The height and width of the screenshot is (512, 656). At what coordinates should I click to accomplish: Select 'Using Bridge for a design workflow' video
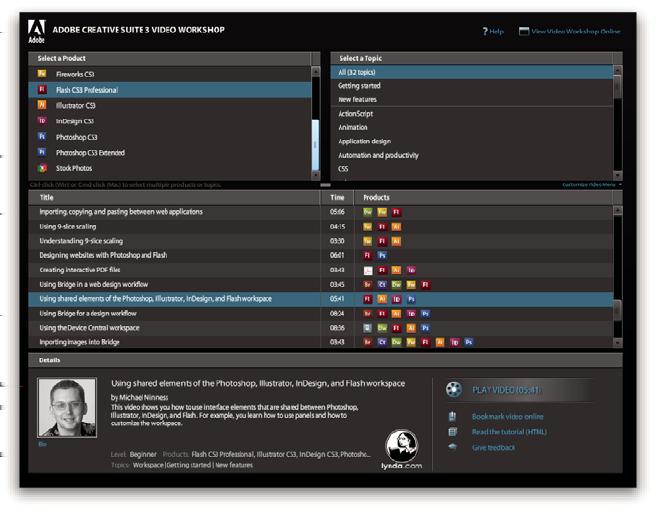321,314
